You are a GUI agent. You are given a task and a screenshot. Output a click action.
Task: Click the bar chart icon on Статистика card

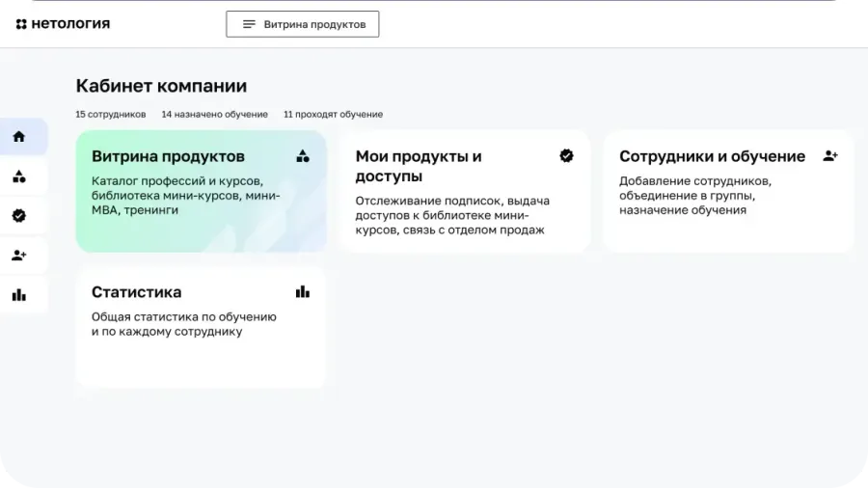pyautogui.click(x=303, y=291)
